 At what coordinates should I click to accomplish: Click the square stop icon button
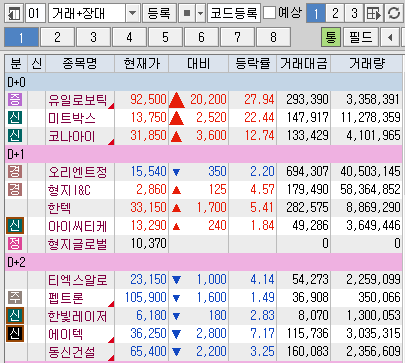[187, 13]
